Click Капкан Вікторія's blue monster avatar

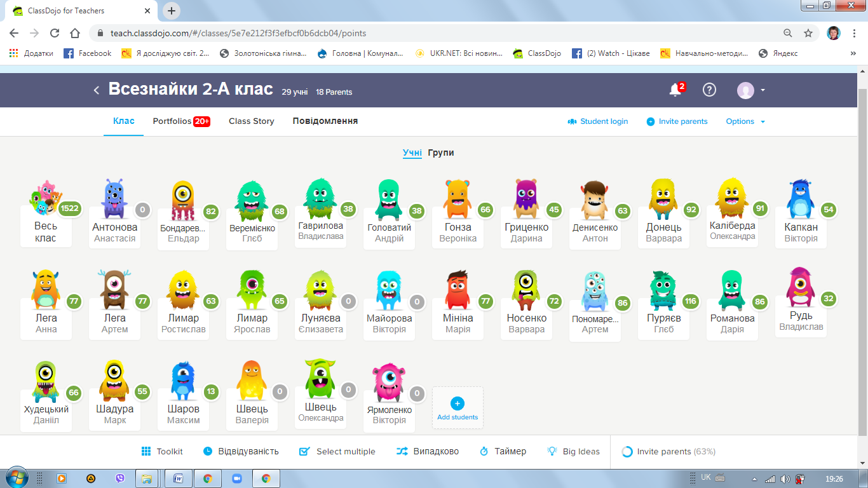pos(801,198)
